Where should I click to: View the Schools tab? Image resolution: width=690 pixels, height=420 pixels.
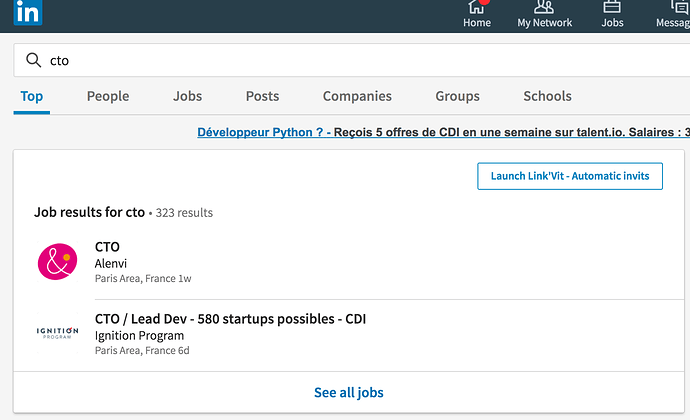click(547, 96)
